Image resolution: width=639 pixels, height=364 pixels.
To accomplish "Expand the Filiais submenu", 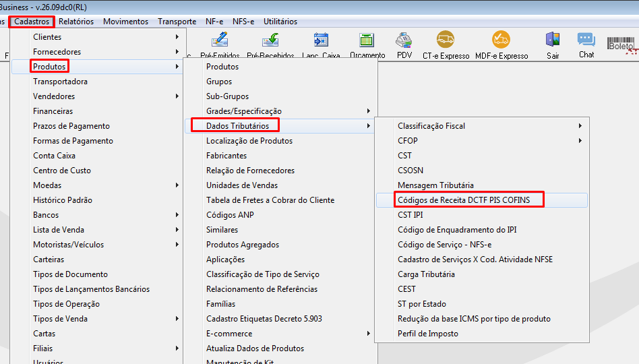I will [98, 348].
